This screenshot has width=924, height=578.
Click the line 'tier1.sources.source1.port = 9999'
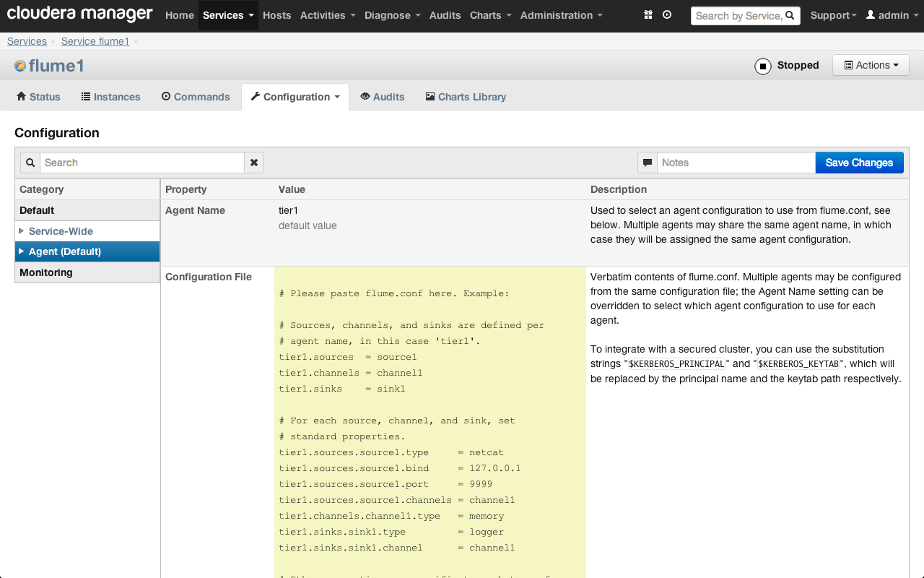click(385, 484)
